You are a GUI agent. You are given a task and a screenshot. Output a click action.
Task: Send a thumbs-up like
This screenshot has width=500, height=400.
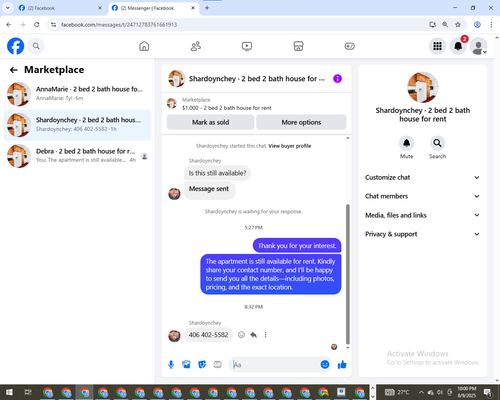pos(342,365)
